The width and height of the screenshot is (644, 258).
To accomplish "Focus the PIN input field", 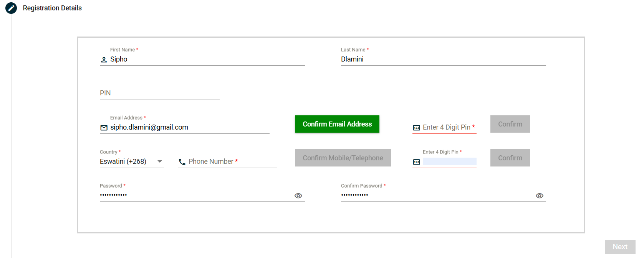I will click(159, 93).
